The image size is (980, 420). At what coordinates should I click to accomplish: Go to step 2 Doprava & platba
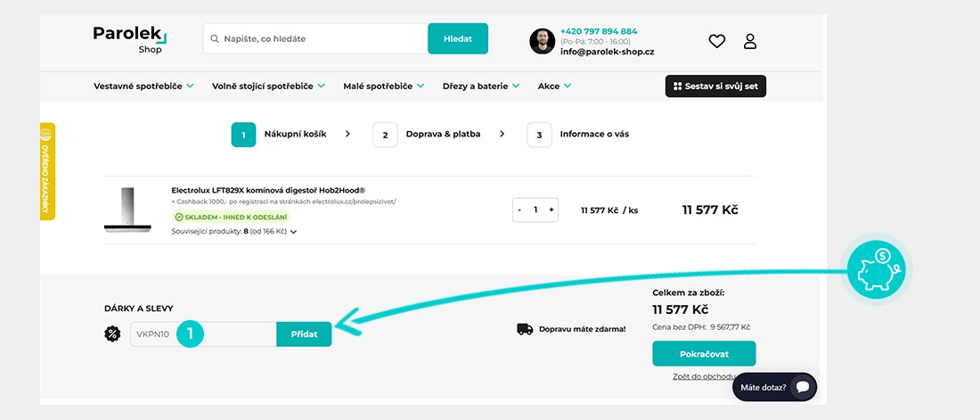[427, 135]
